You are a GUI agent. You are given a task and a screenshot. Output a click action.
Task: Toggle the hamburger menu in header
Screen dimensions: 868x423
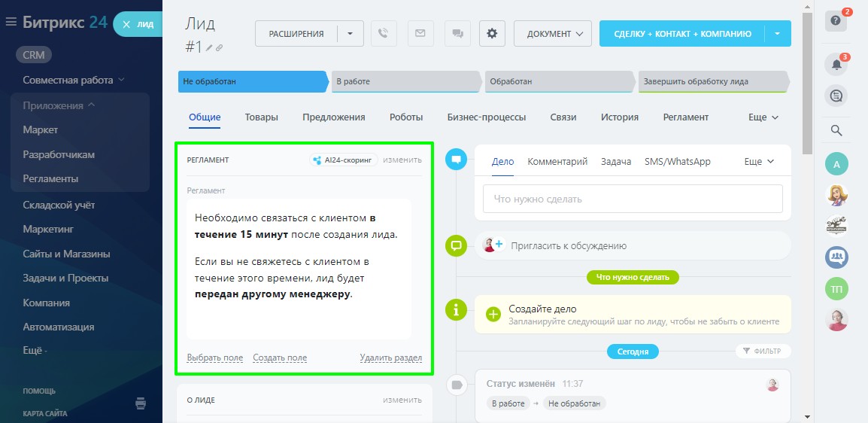point(11,23)
